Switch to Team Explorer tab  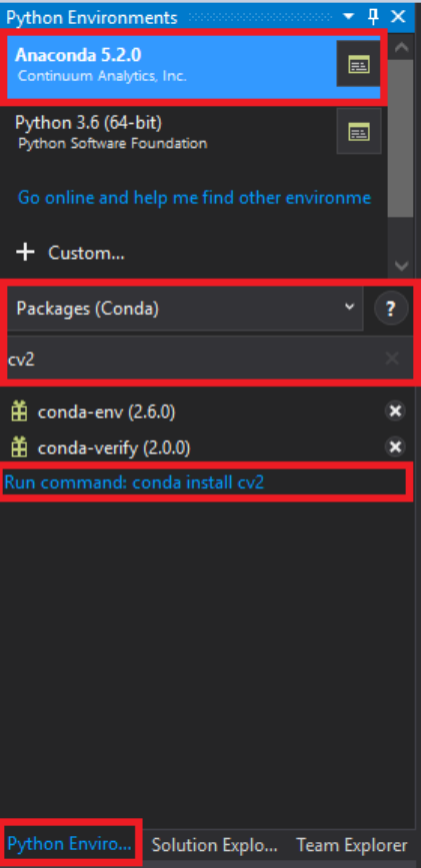(352, 845)
